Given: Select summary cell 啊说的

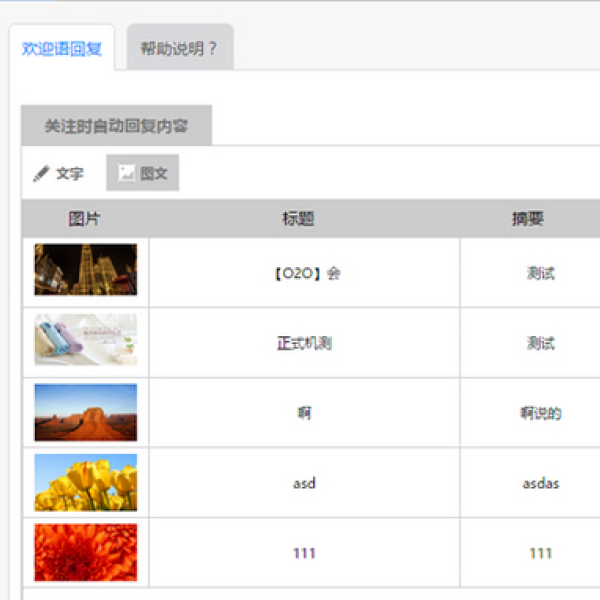Looking at the screenshot, I should click(541, 413).
